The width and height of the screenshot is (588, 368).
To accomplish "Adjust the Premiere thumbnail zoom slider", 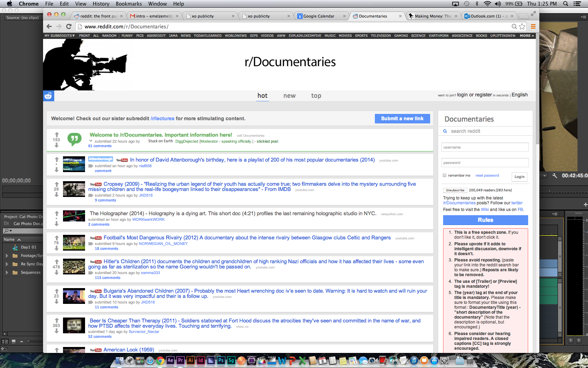I will pos(29,341).
